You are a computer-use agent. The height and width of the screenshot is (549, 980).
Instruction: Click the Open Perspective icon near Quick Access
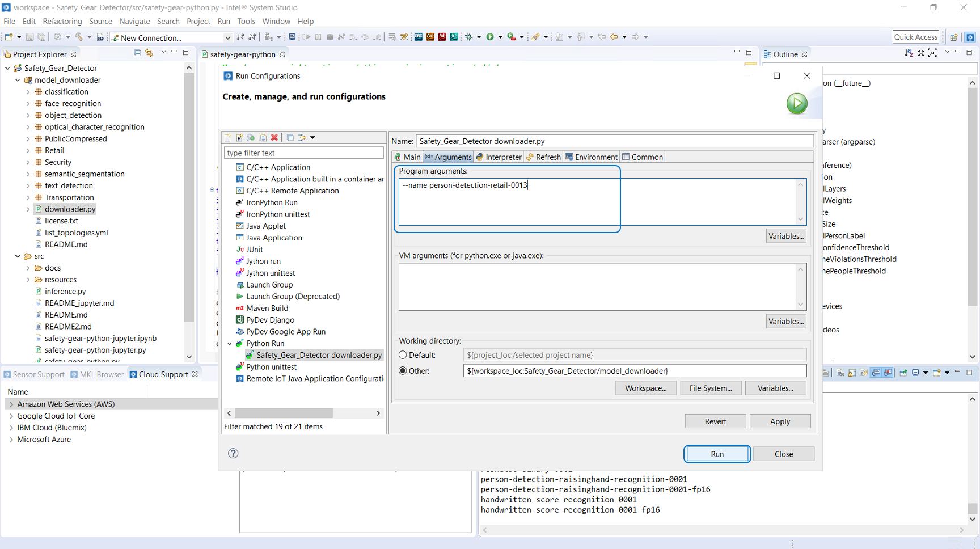[x=954, y=37]
